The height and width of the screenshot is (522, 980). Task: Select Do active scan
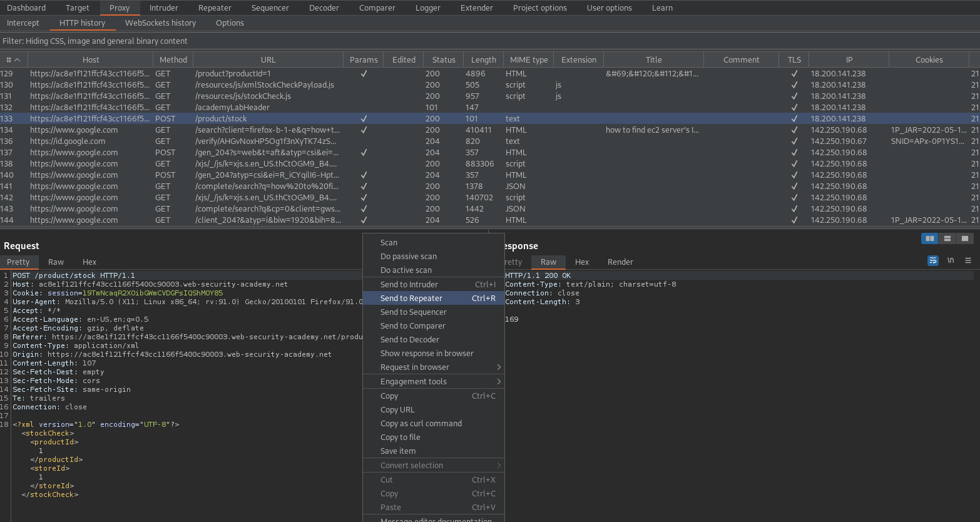(x=434, y=270)
